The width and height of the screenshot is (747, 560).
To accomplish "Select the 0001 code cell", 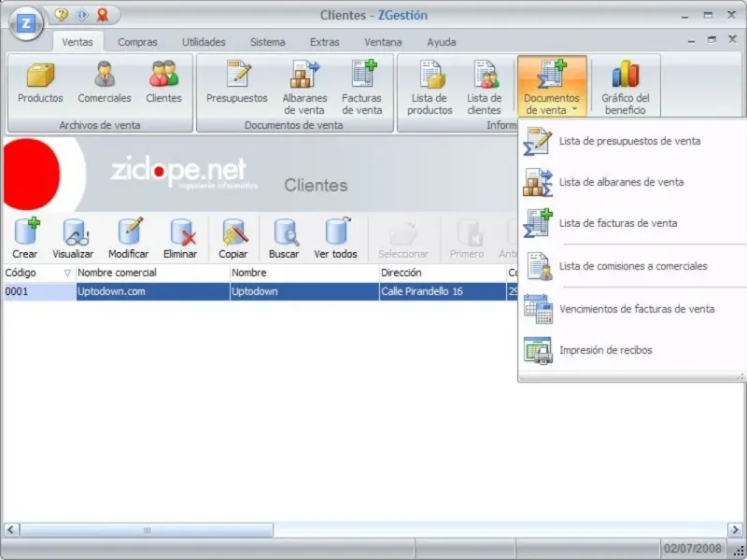I will pos(39,291).
